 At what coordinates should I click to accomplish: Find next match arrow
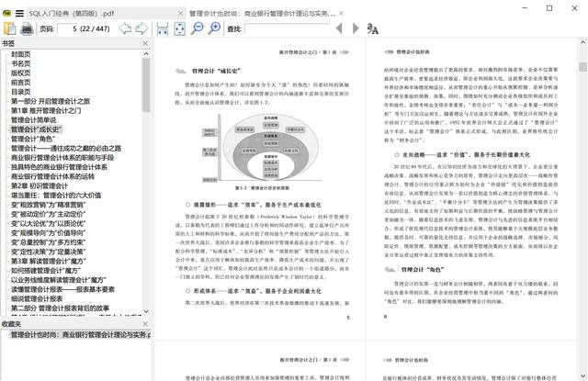tap(356, 28)
